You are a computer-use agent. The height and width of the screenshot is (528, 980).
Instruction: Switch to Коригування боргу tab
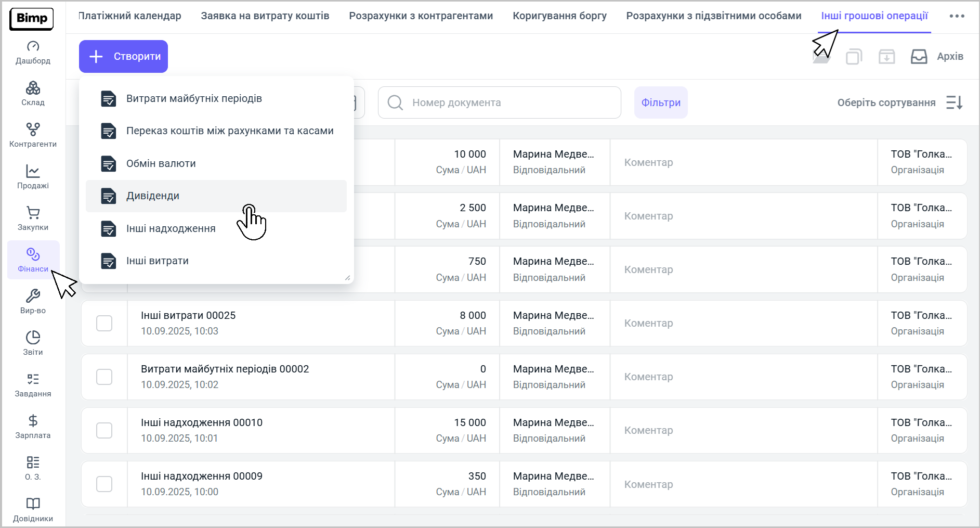click(559, 16)
